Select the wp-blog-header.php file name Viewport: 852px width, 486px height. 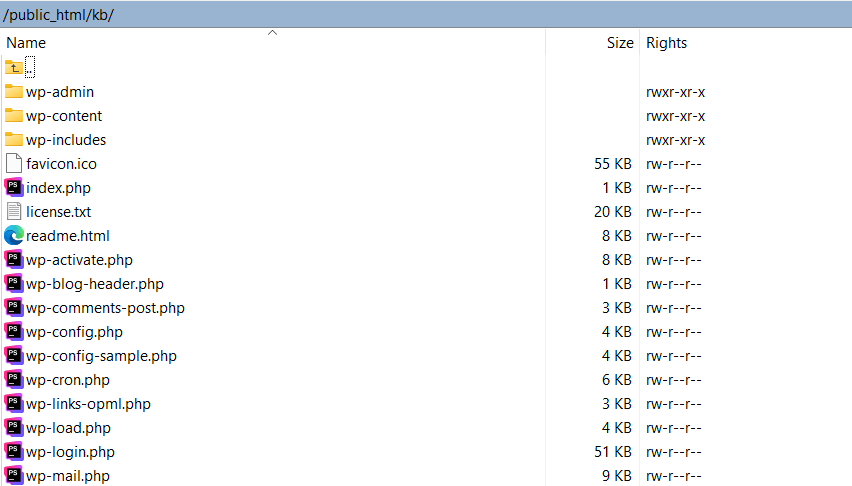coord(95,284)
